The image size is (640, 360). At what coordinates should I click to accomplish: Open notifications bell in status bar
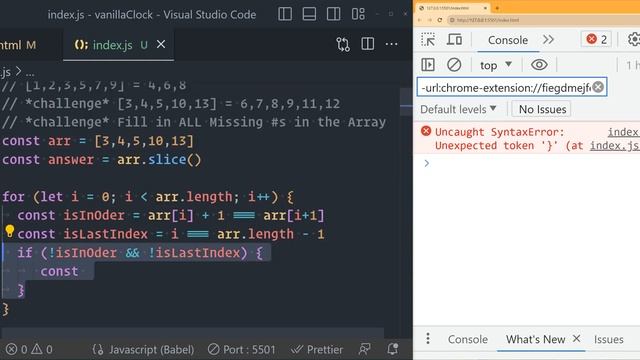point(393,349)
